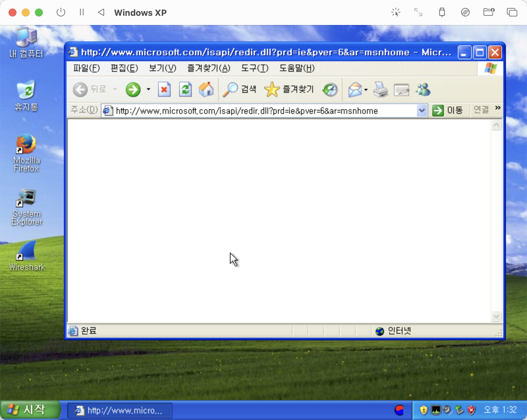Click the scrollbar up arrow
Screen dimensions: 527x420
coord(496,125)
